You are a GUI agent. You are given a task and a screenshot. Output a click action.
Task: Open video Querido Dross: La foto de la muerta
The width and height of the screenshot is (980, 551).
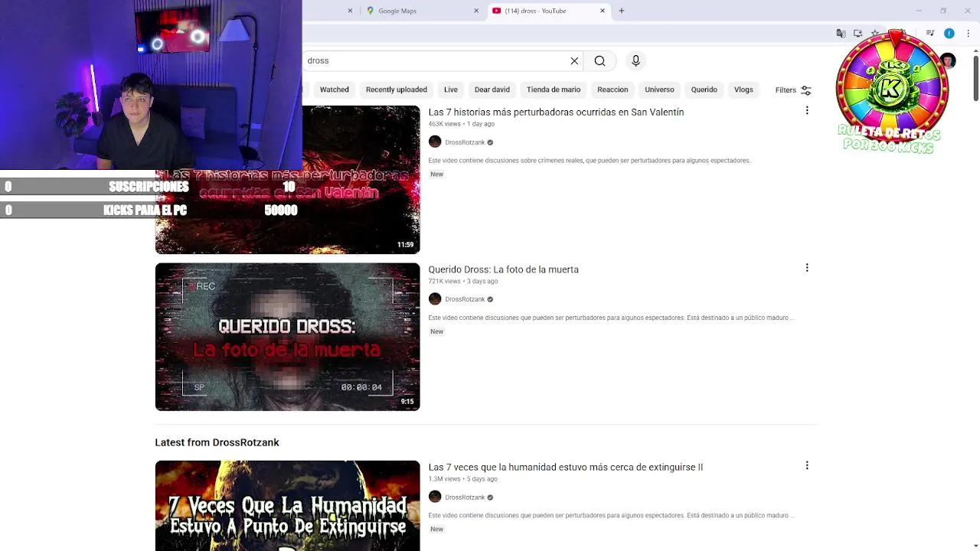click(503, 269)
